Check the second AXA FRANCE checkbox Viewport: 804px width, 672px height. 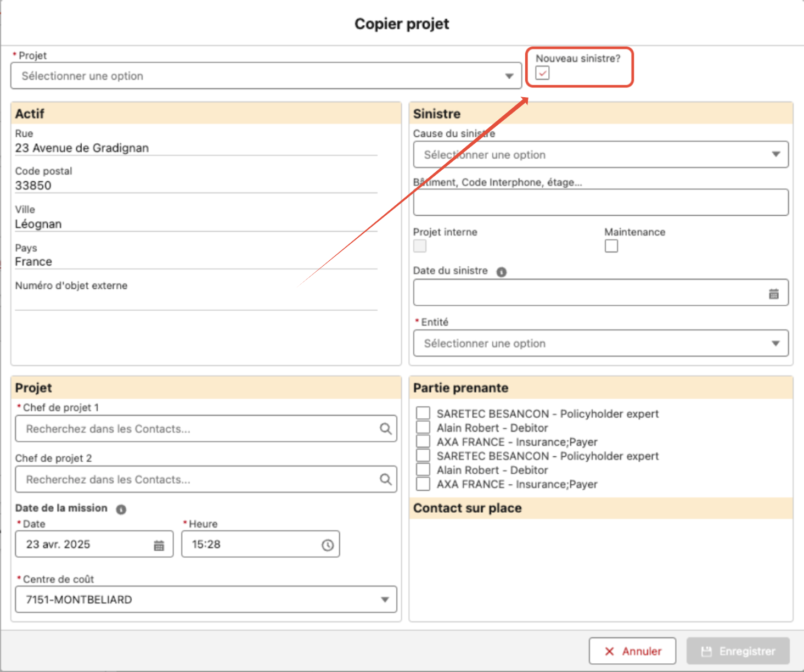coord(423,484)
